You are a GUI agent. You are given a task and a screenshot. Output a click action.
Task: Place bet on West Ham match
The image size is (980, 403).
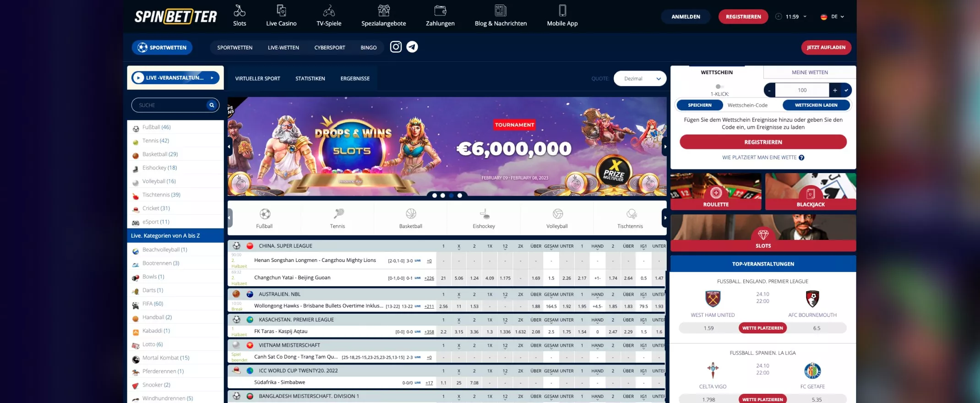click(x=762, y=328)
